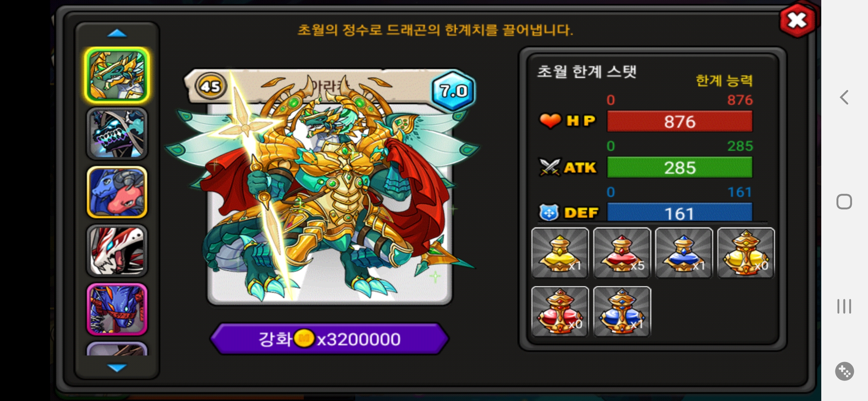Choose the white and red dragon portrait
This screenshot has width=868, height=401.
point(117,251)
